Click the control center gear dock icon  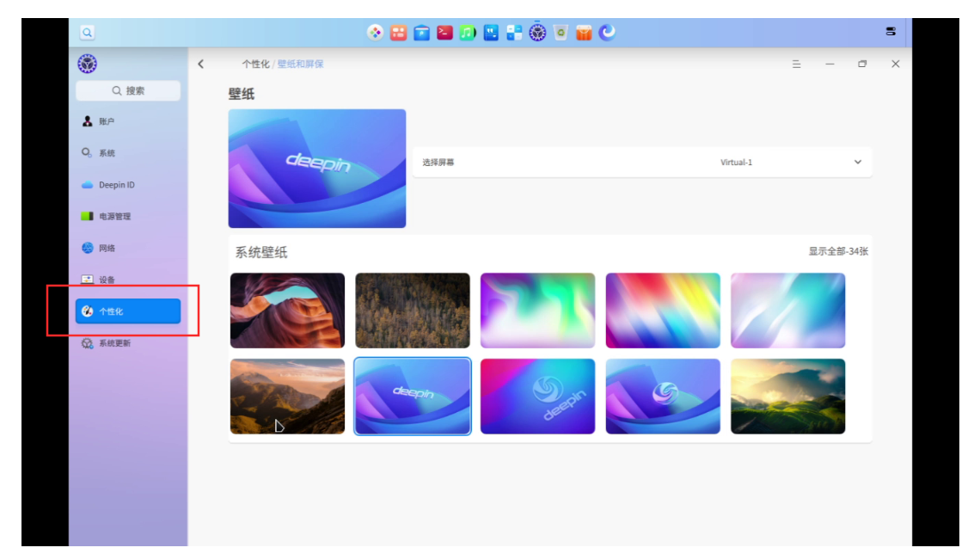tap(537, 33)
